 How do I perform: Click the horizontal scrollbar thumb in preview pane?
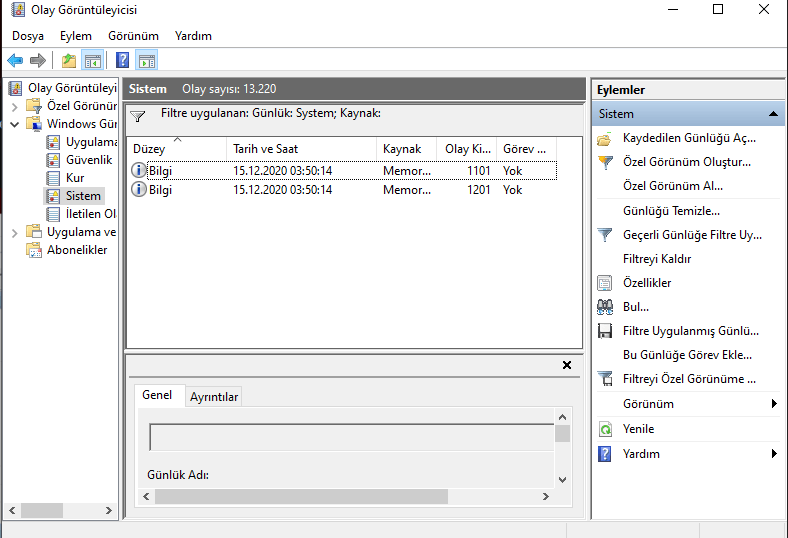(x=301, y=496)
